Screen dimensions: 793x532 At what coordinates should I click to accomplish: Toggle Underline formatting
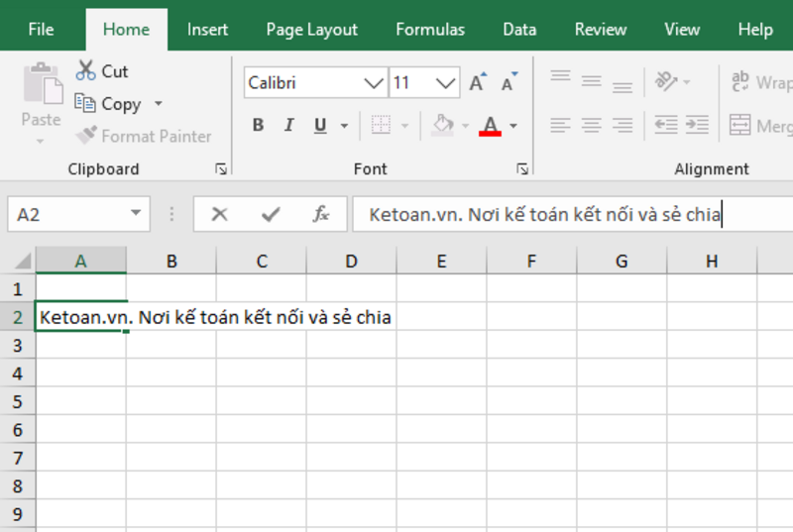click(320, 125)
